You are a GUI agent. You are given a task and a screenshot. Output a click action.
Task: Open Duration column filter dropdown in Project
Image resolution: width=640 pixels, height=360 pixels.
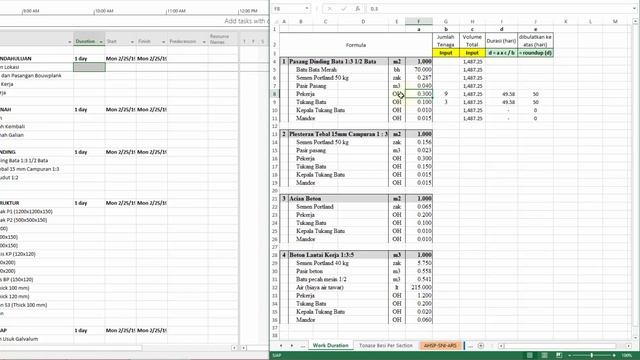pos(101,42)
